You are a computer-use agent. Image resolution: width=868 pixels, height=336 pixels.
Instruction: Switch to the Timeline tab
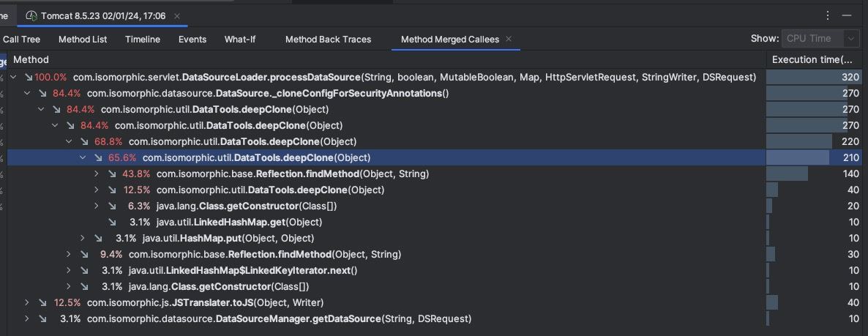[x=142, y=40]
